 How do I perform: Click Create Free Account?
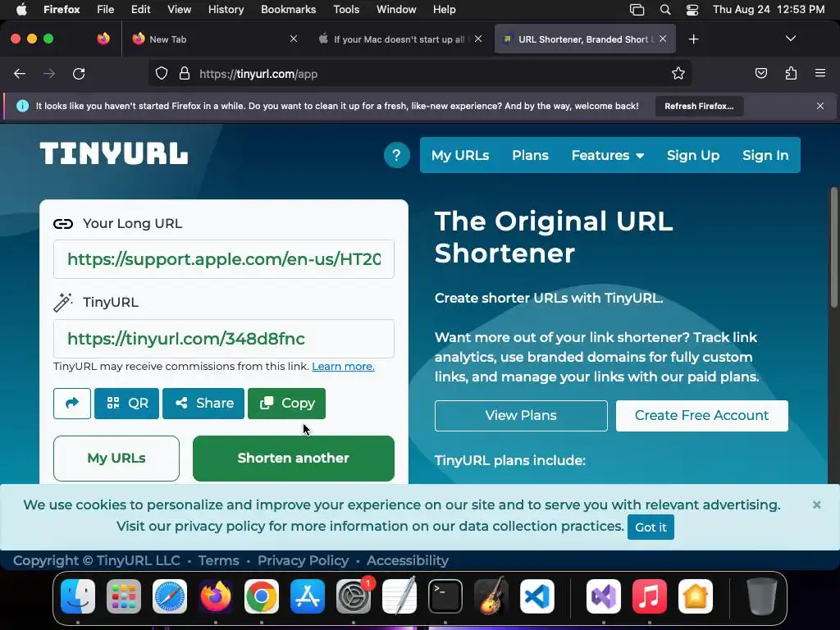(702, 416)
